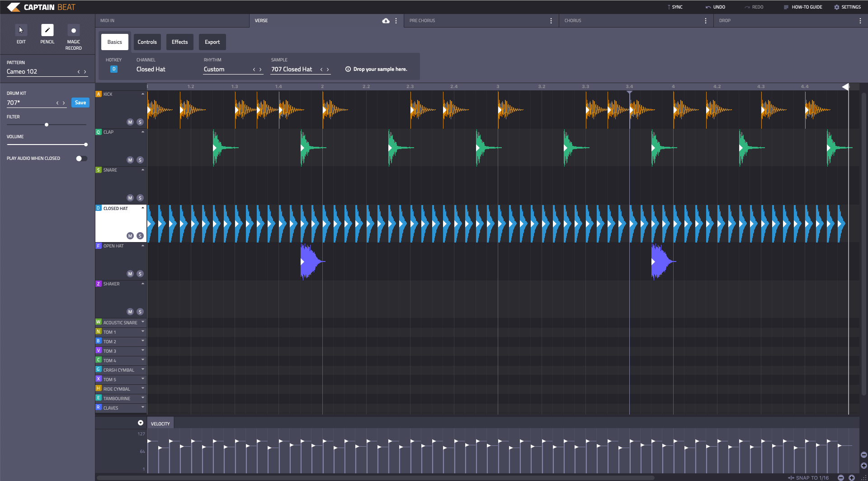Open Settings via the gear icon
Image resolution: width=868 pixels, height=481 pixels.
836,7
